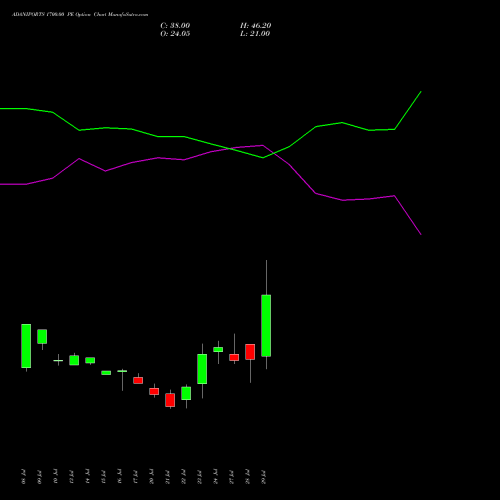Screen dimensions: 500x500
Task: Select the high value H: 46.20
Action: pos(255,26)
